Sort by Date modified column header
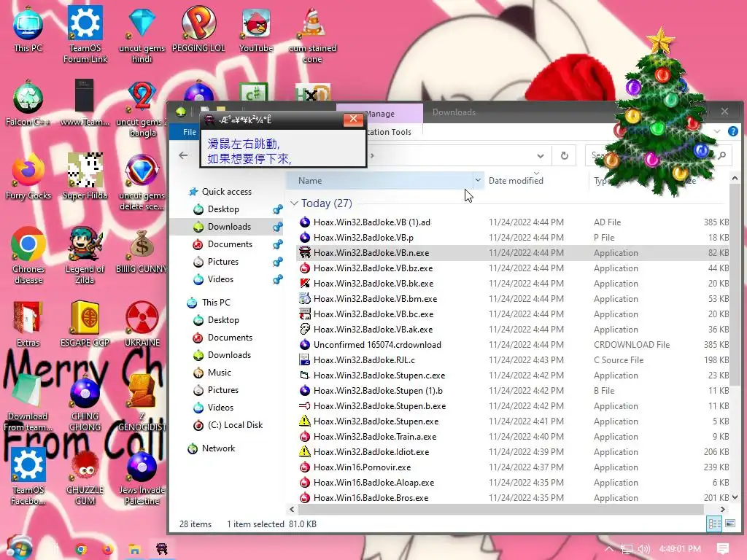The width and height of the screenshot is (747, 560). pos(516,181)
